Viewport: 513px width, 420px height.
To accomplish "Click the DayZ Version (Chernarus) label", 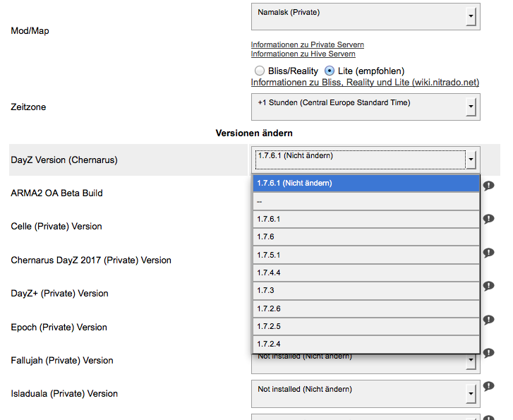I will click(64, 160).
